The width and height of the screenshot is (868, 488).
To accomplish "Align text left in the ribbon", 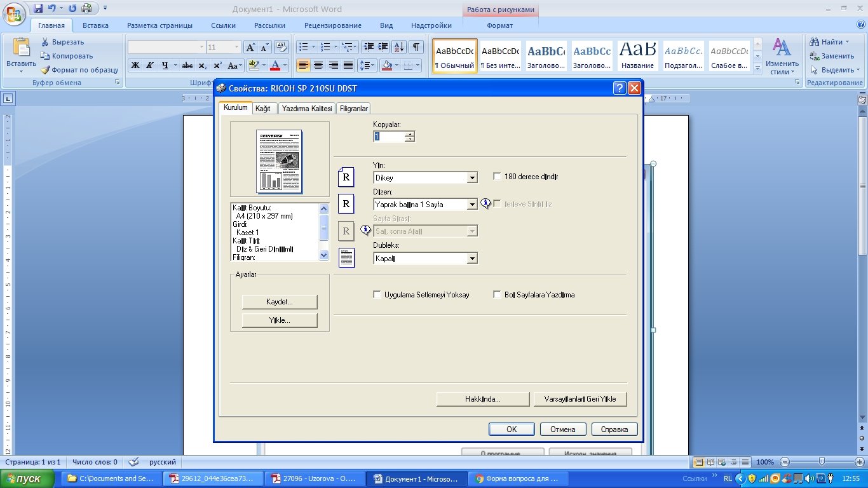I will [x=304, y=65].
